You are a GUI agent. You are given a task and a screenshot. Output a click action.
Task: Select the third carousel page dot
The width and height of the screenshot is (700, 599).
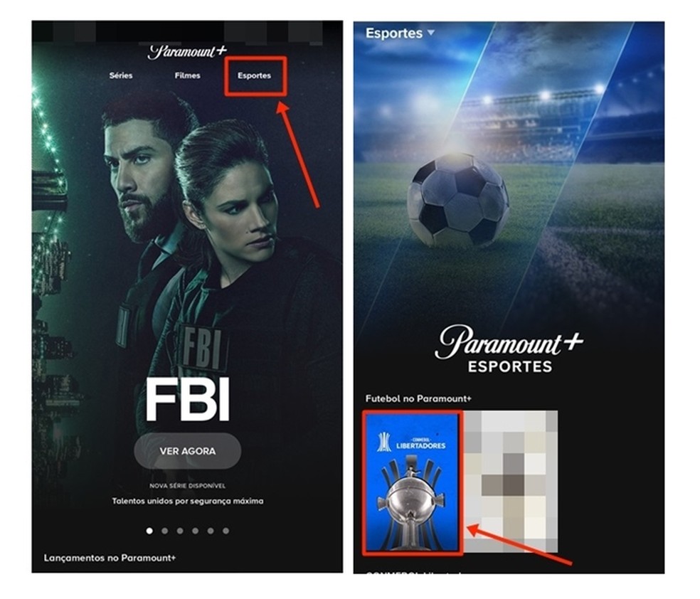[x=180, y=531]
